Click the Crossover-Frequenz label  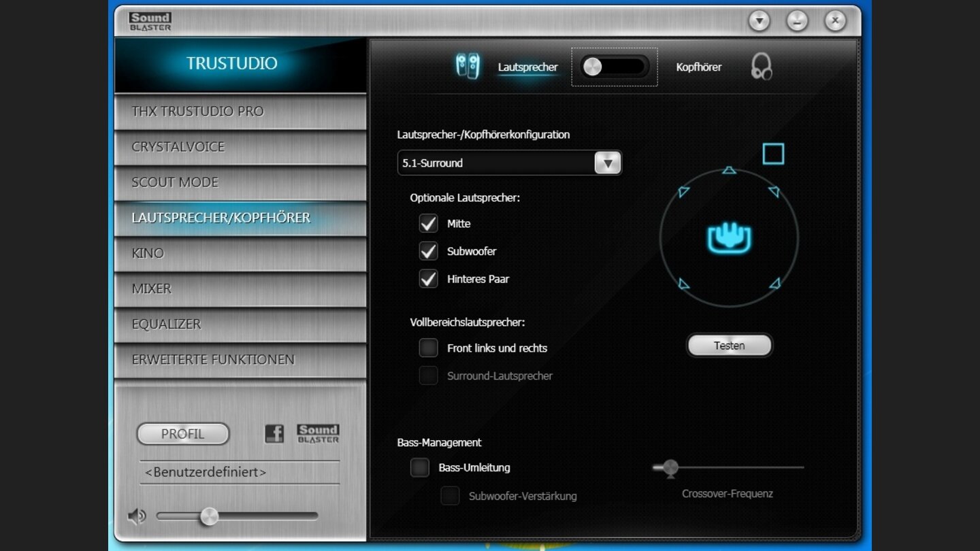728,494
